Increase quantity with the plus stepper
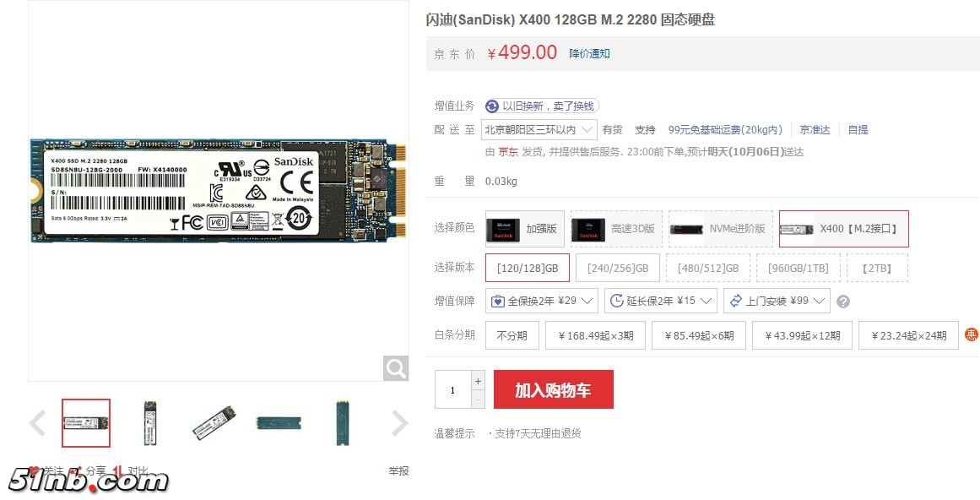 tap(478, 381)
